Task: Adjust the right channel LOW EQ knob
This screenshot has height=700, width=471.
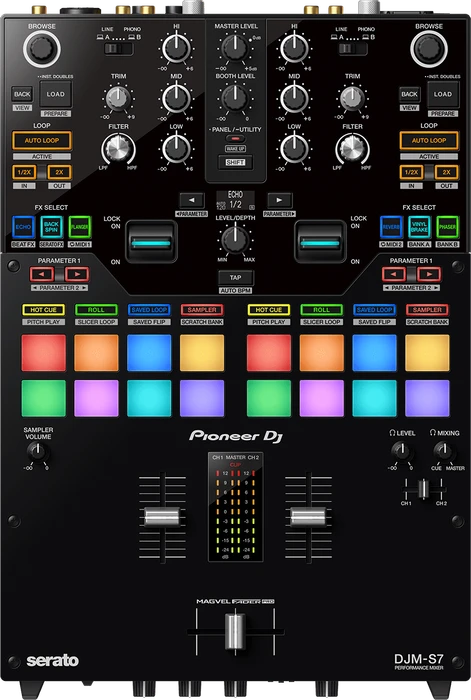Action: coord(294,148)
